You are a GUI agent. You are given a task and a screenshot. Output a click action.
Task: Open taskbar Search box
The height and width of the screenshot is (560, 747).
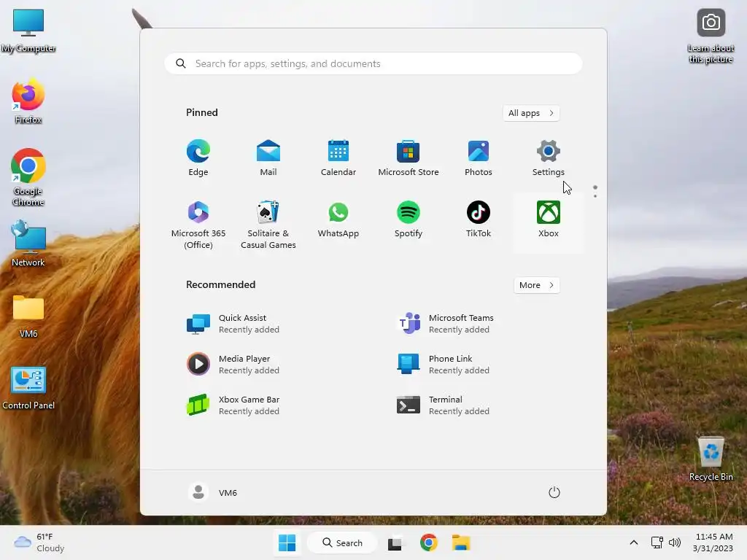point(342,542)
